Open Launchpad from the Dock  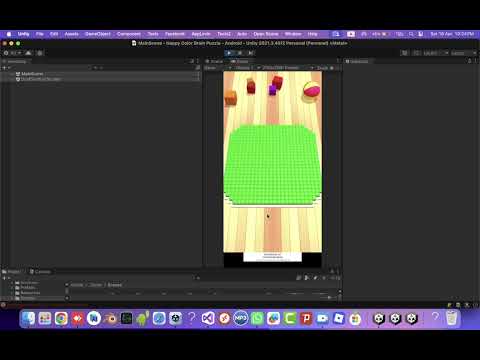(x=45, y=318)
